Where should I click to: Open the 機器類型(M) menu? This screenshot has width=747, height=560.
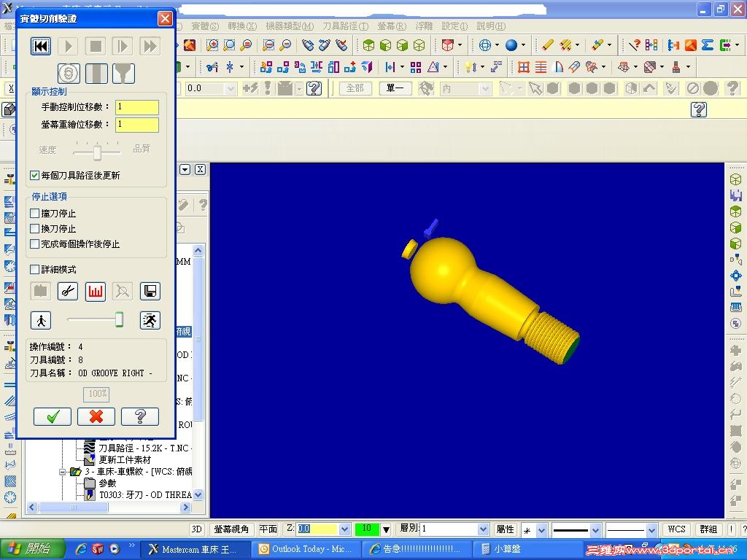click(x=290, y=26)
